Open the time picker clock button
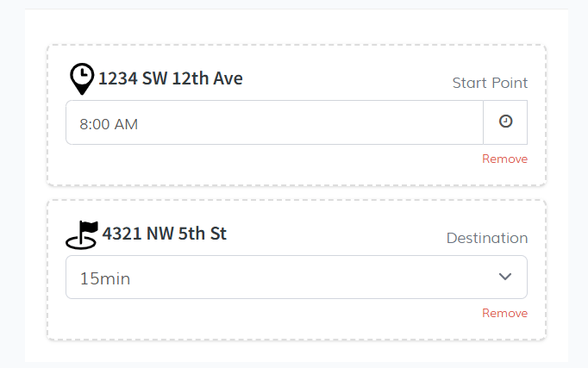Screen dimensions: 588x368 [x=505, y=122]
